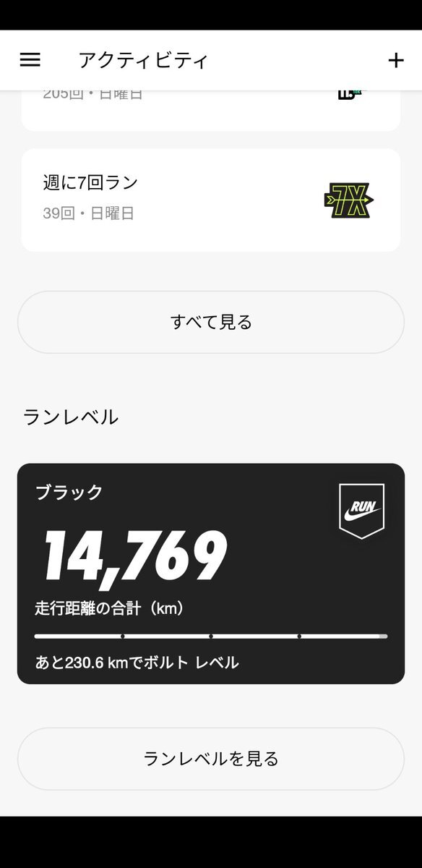Tap the 走行距離の合計（km） label
This screenshot has height=868, width=422.
coord(109,608)
